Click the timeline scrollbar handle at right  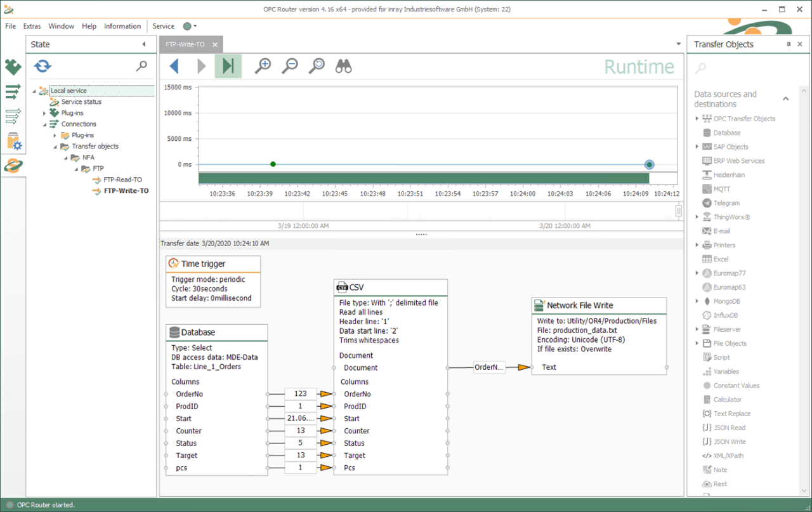[678, 211]
